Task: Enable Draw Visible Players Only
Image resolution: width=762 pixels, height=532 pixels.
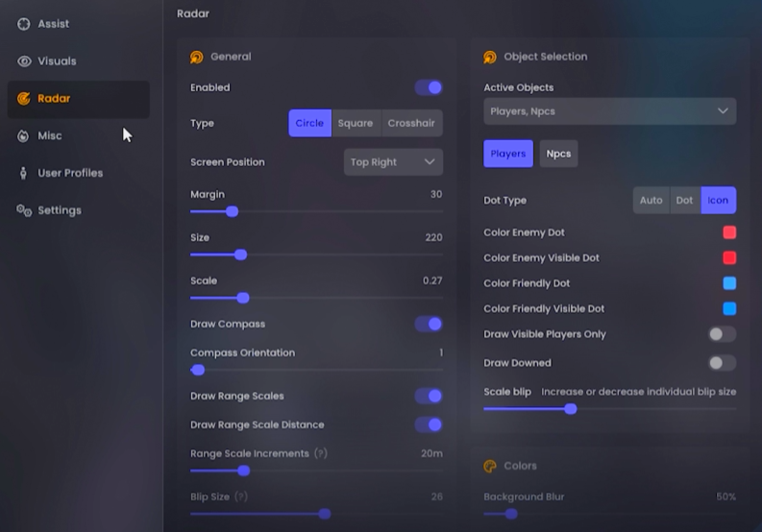Action: [x=723, y=334]
